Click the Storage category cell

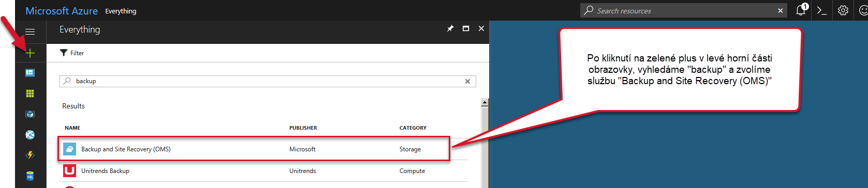click(x=410, y=149)
